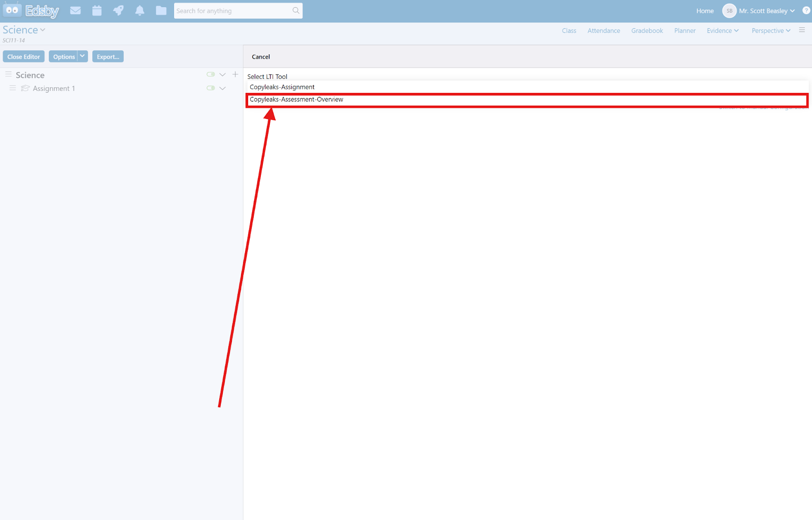
Task: Click the Cancel button
Action: click(x=261, y=57)
